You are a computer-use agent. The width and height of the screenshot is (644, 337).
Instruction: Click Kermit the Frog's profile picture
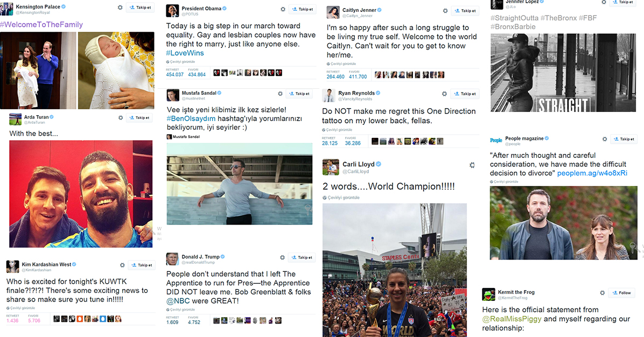pyautogui.click(x=488, y=294)
